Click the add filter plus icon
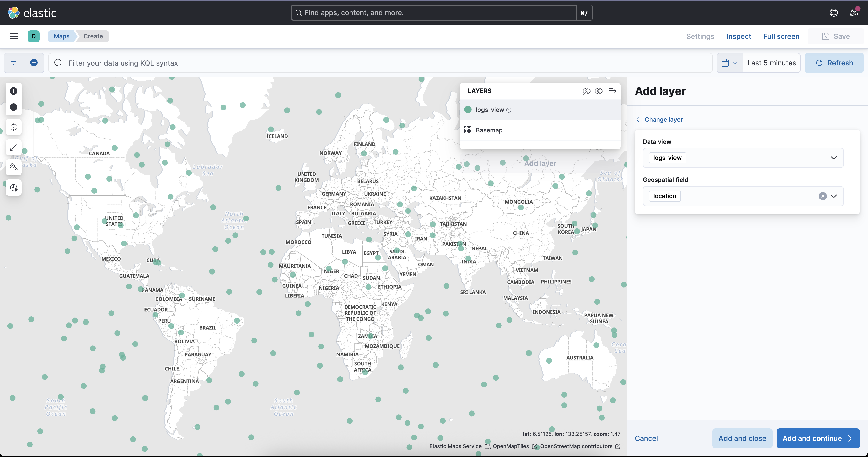This screenshot has width=868, height=457. [x=34, y=63]
